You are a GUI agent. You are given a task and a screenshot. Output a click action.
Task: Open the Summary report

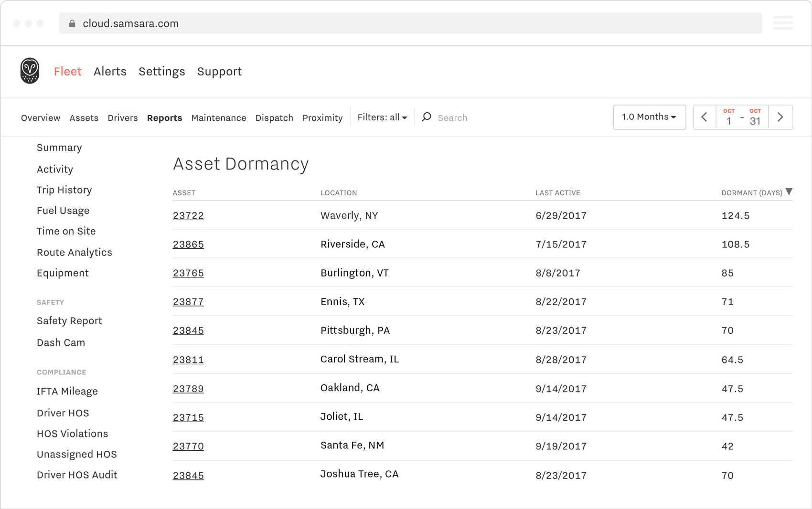tap(59, 148)
